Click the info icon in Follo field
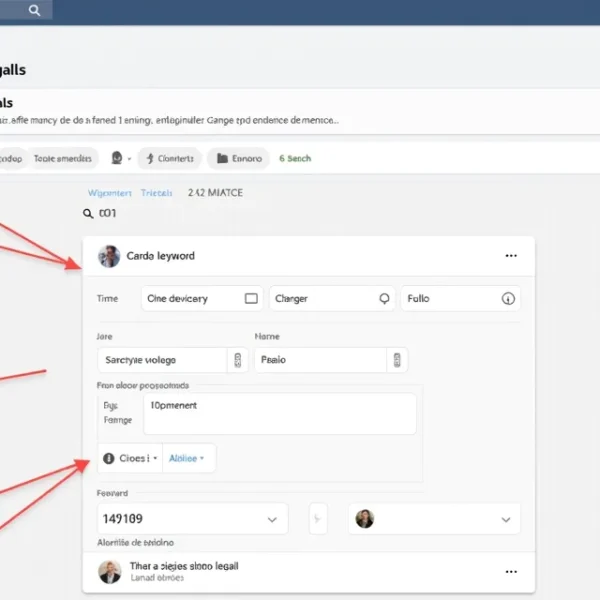600x600 pixels. click(x=507, y=298)
